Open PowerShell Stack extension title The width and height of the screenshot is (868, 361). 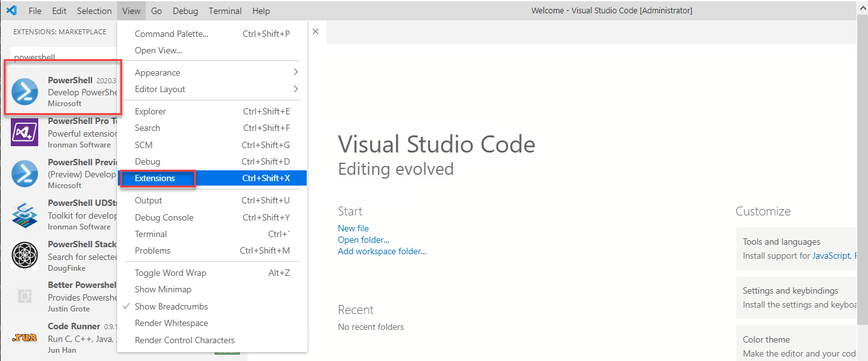(82, 244)
